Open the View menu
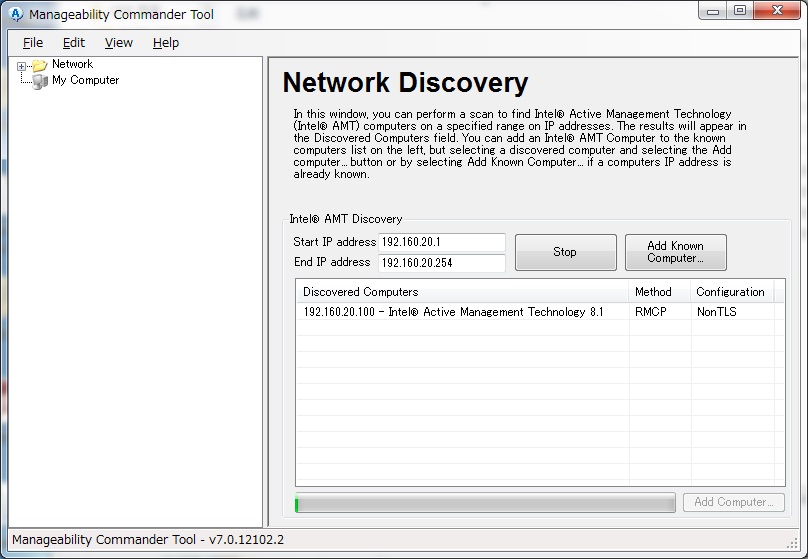This screenshot has height=559, width=808. (x=119, y=43)
